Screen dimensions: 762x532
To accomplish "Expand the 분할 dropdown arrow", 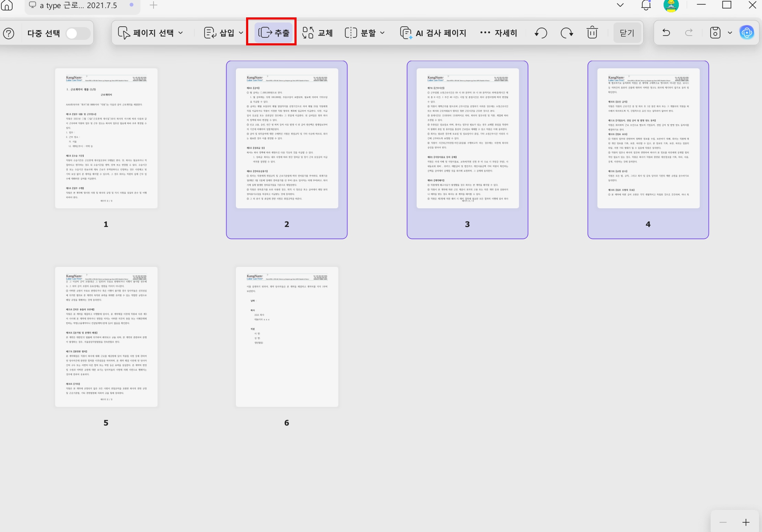I will 382,33.
